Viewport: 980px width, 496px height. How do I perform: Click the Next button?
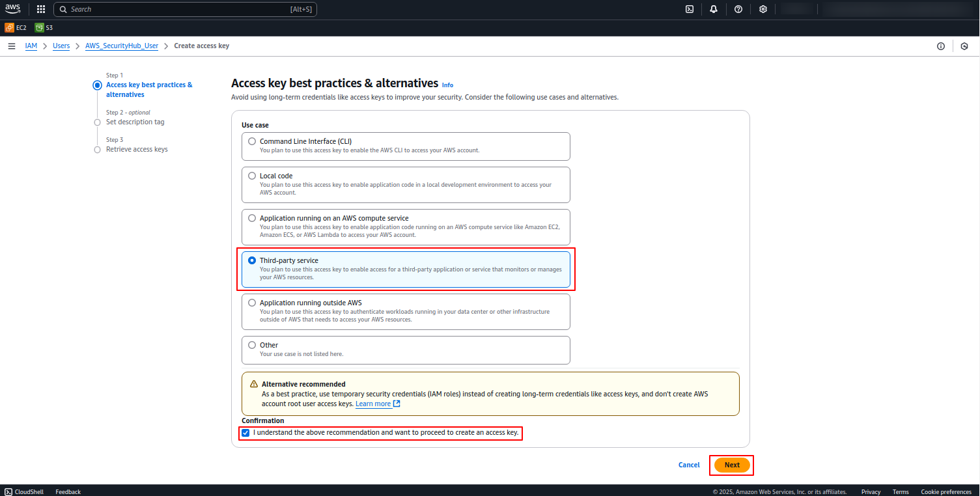[732, 465]
